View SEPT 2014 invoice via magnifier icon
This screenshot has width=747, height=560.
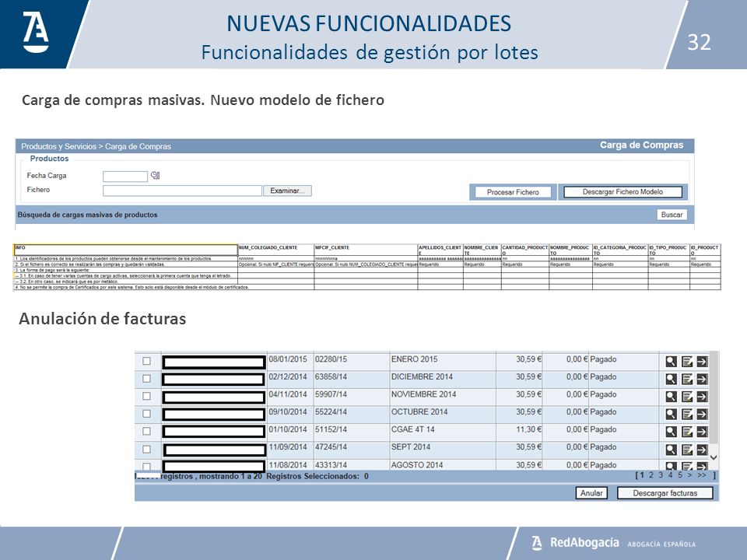(x=671, y=450)
